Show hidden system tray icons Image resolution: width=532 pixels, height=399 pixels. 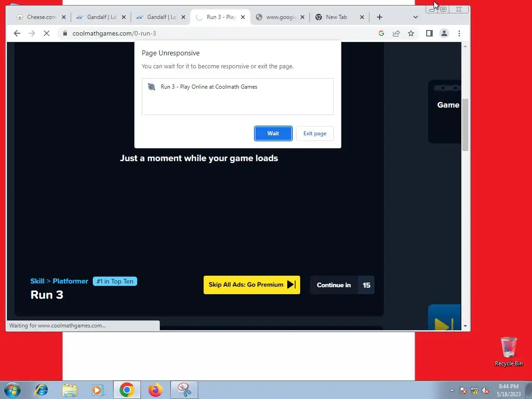(452, 391)
